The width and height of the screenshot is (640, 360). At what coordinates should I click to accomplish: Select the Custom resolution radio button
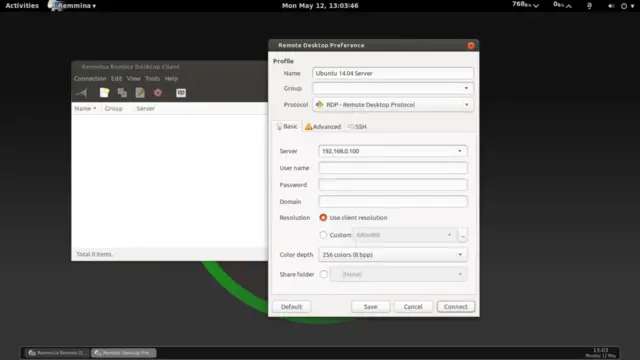tap(323, 235)
